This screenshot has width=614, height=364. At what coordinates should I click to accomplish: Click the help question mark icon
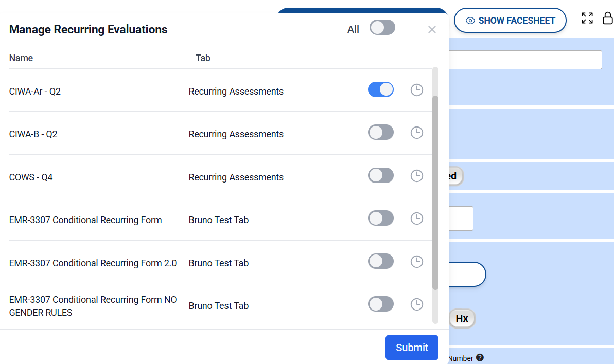(x=480, y=358)
